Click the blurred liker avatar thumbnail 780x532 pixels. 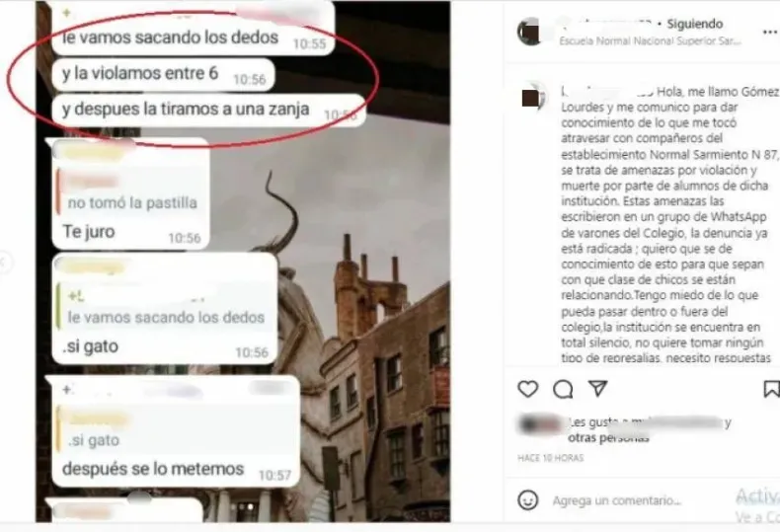click(x=541, y=425)
